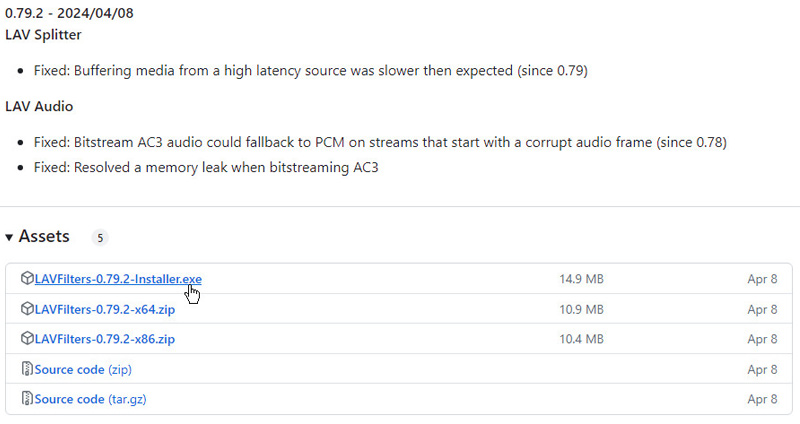
Task: Click the 10.9 MB size of x64.zip
Action: point(581,309)
